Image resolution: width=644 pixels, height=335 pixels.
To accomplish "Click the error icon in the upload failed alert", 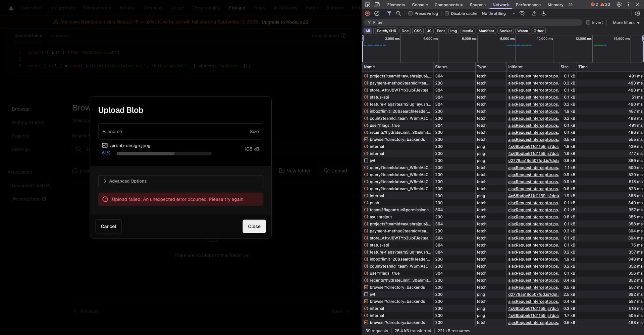I will (x=105, y=199).
